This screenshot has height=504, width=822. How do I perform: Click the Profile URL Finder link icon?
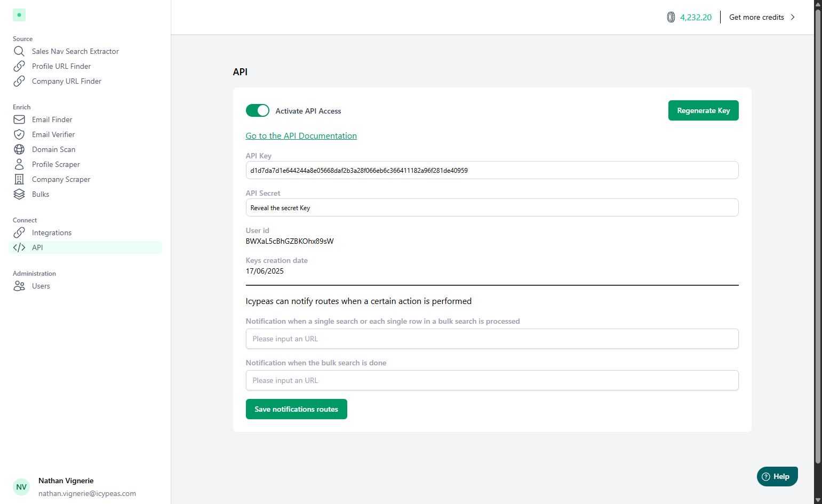click(19, 66)
